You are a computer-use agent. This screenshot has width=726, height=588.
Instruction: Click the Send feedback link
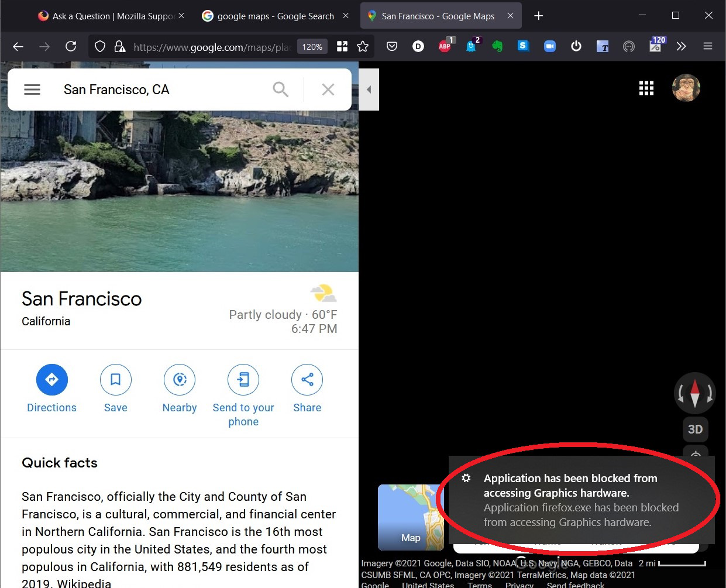(x=575, y=584)
